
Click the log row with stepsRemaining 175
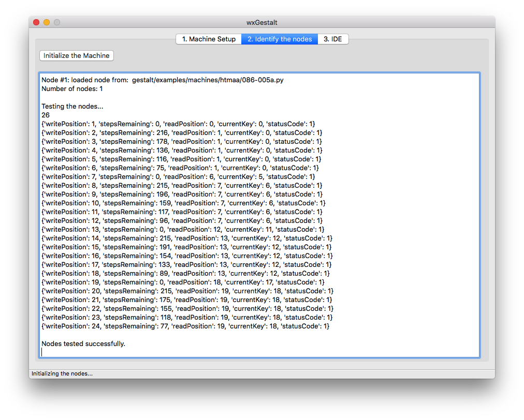click(187, 300)
